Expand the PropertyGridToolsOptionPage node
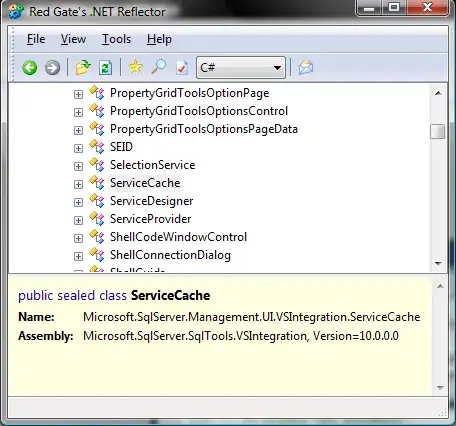This screenshot has height=426, width=456. pos(78,94)
